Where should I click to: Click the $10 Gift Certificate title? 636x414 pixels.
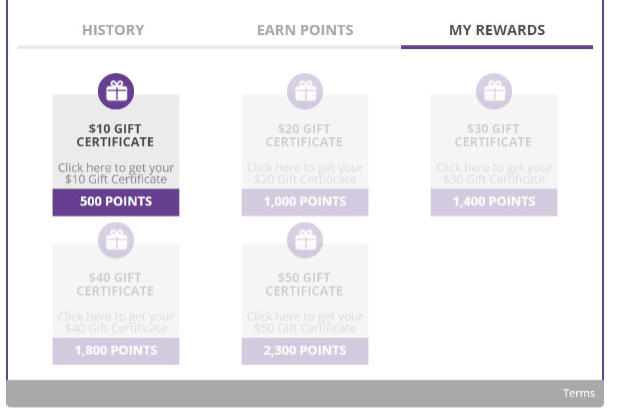(x=115, y=135)
